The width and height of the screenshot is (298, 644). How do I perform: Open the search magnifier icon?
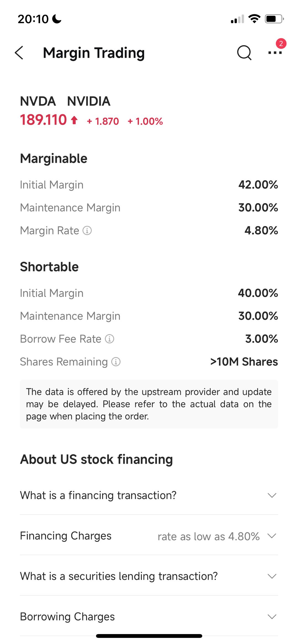tap(244, 52)
